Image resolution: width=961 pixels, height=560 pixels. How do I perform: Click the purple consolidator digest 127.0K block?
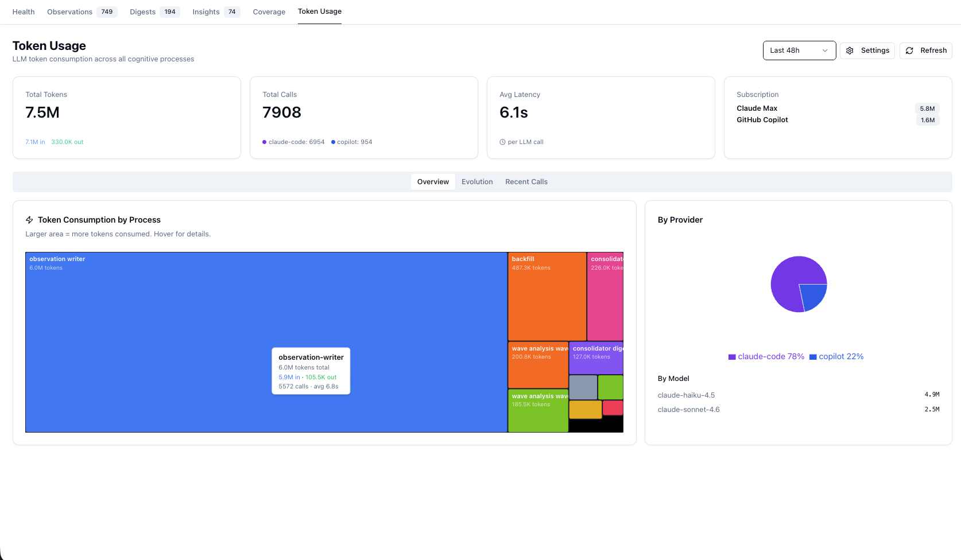pyautogui.click(x=596, y=358)
